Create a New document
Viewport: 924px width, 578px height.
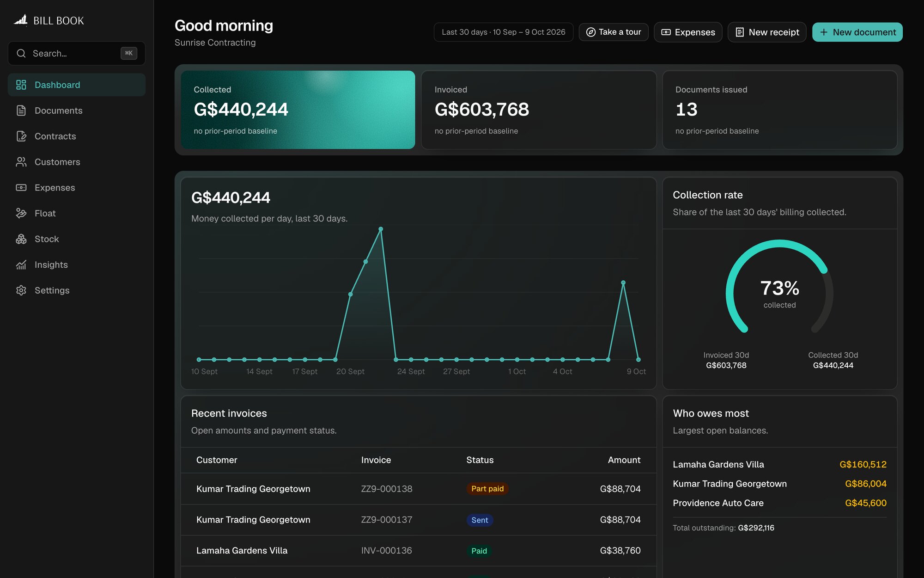857,32
